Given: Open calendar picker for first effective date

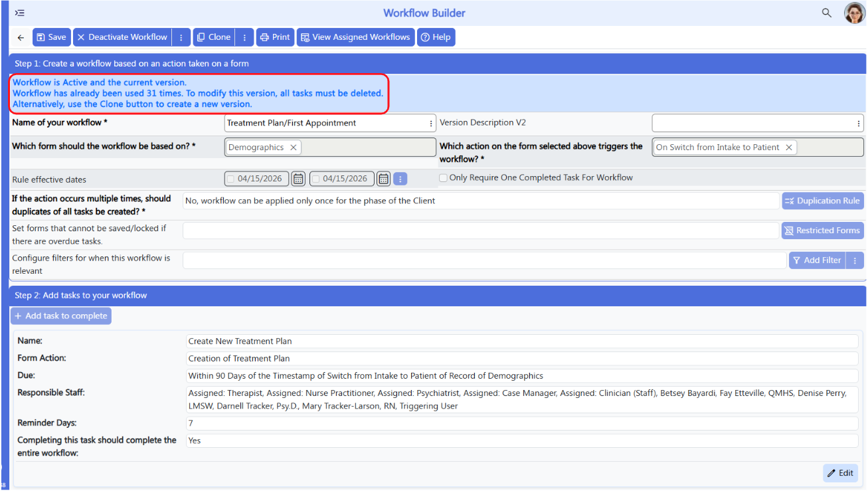Looking at the screenshot, I should coord(298,179).
